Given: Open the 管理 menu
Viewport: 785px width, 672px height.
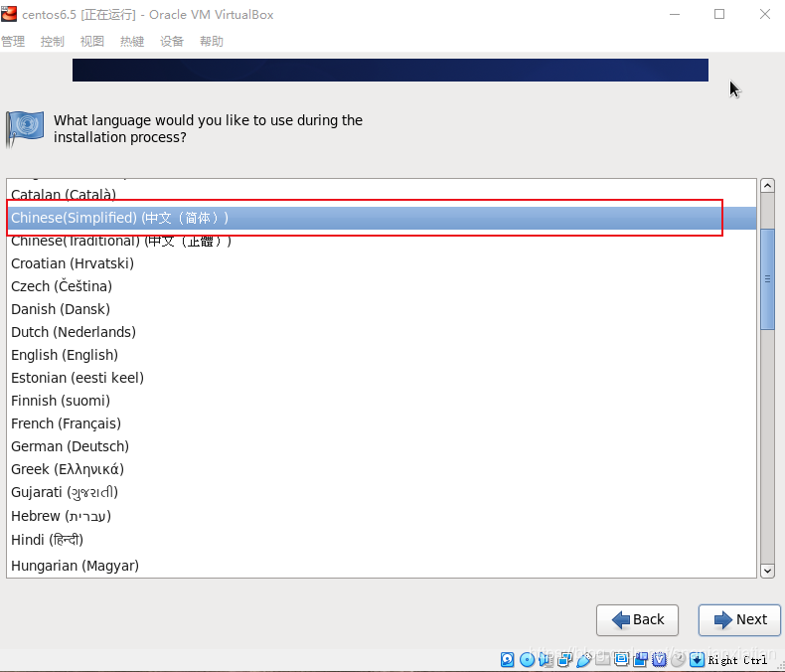Looking at the screenshot, I should coord(13,41).
